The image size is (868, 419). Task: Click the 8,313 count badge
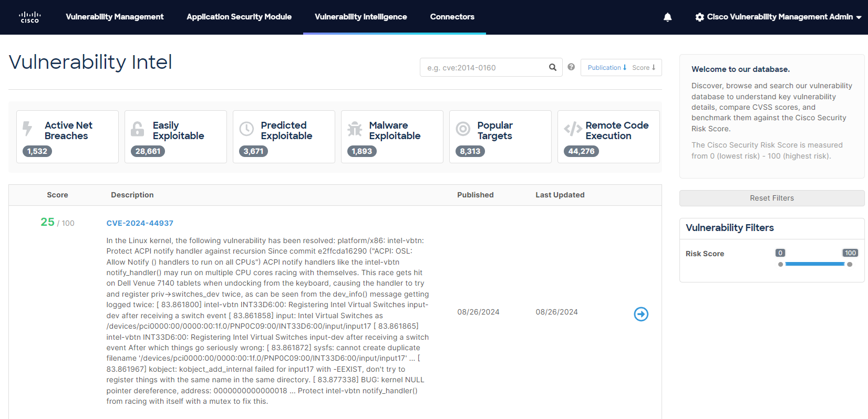470,151
